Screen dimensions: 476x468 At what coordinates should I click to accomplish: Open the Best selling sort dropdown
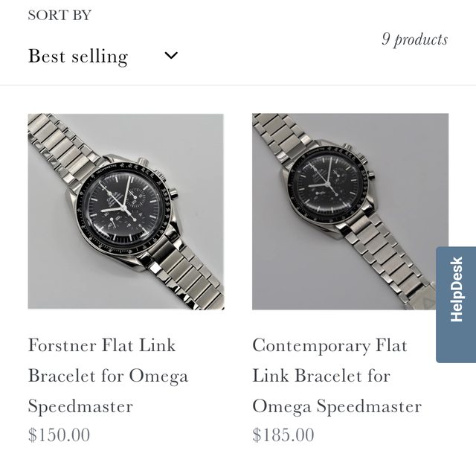[103, 56]
